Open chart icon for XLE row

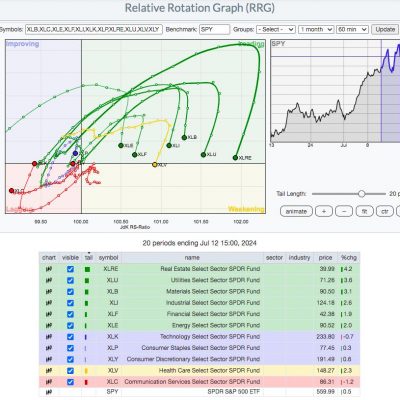click(49, 326)
